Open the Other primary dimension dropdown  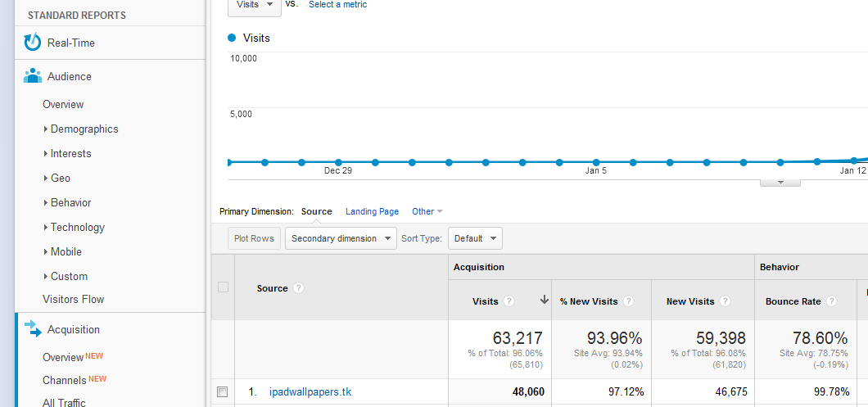coord(427,211)
